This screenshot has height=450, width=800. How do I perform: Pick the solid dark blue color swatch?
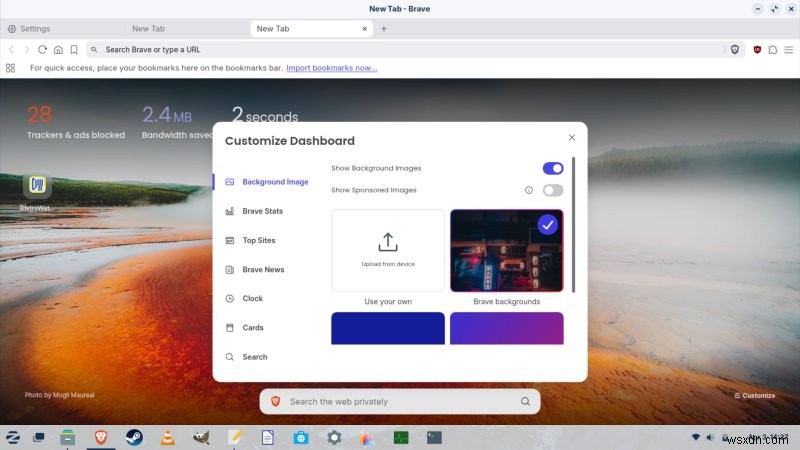[x=388, y=328]
